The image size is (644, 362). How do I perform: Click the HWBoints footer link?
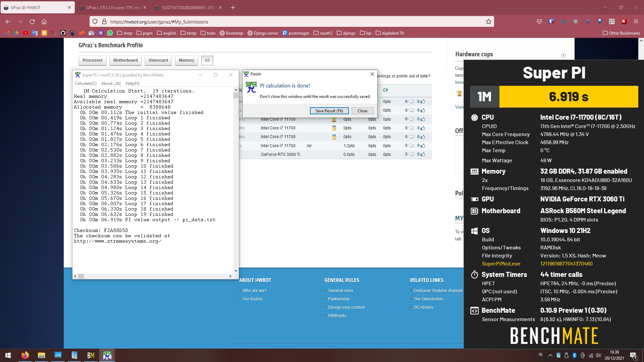(x=337, y=316)
